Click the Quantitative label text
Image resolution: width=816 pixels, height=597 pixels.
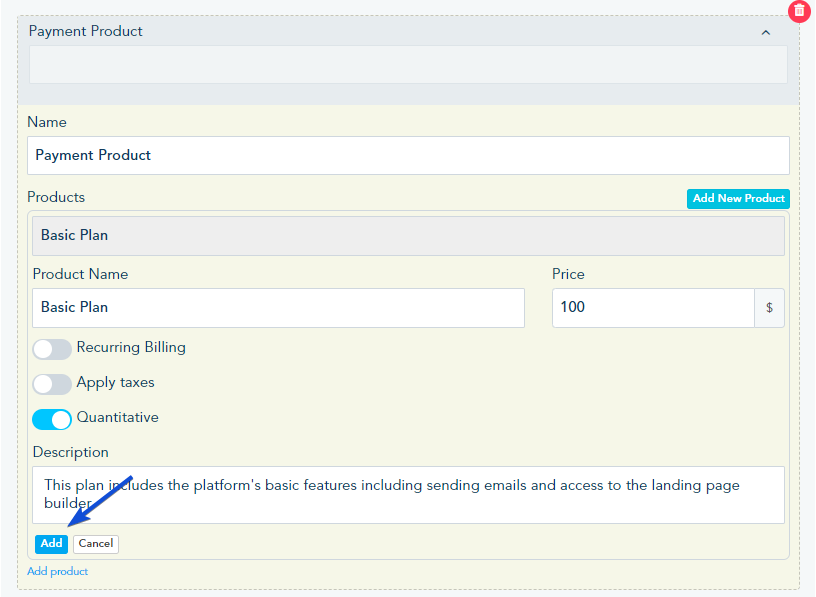pos(118,417)
